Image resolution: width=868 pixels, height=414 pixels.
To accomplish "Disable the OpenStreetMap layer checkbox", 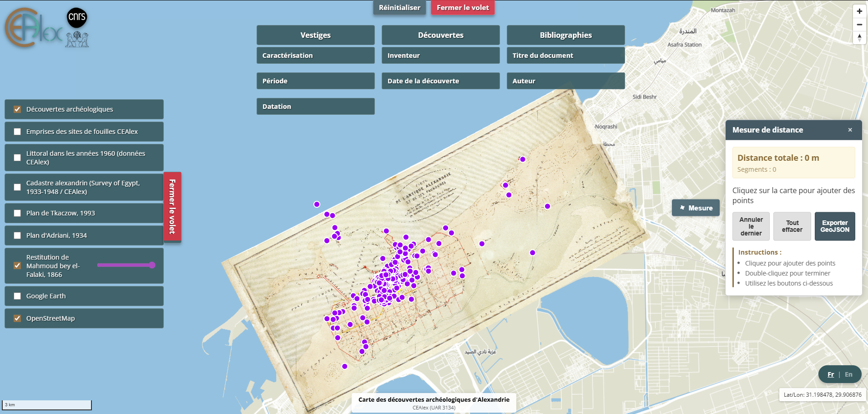I will (x=17, y=318).
